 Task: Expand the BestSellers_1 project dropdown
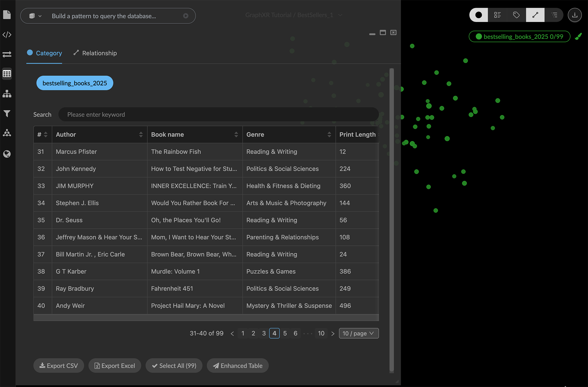[x=340, y=15]
